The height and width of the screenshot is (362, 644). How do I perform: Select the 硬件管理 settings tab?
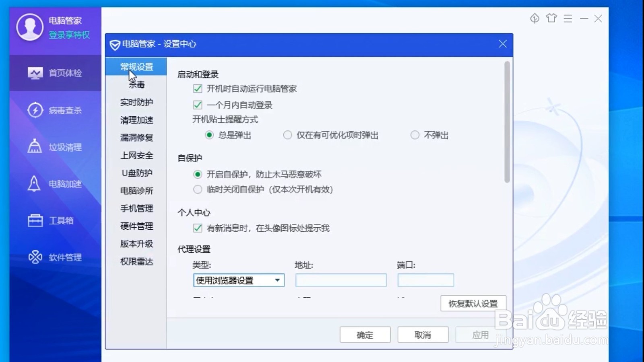136,226
